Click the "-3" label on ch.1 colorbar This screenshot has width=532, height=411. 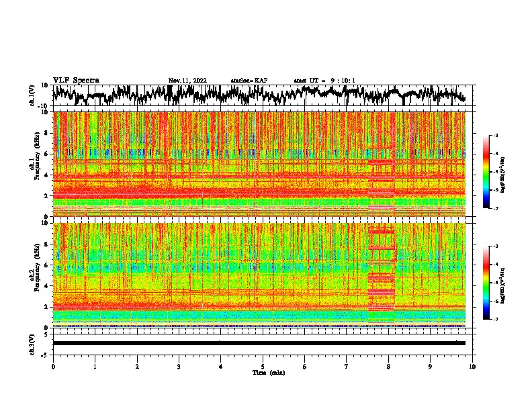click(x=496, y=135)
